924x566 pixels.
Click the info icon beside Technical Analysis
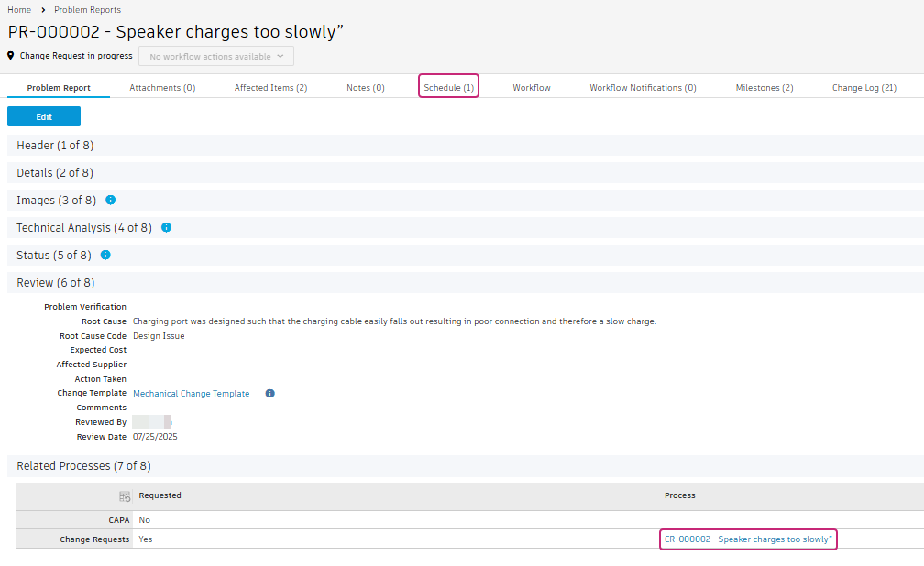(167, 227)
